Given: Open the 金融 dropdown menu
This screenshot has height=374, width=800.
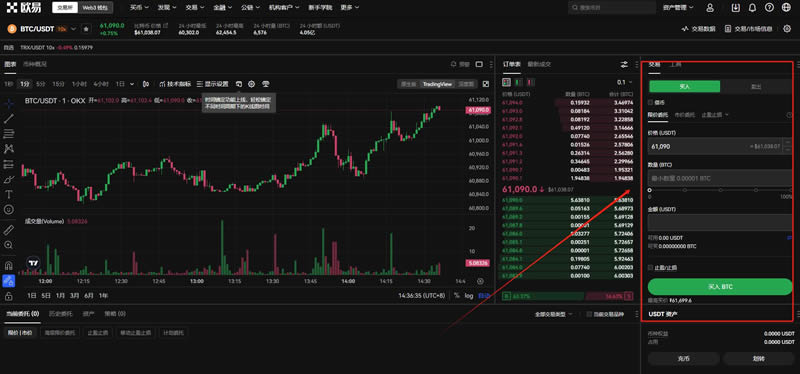Looking at the screenshot, I should click(x=222, y=8).
